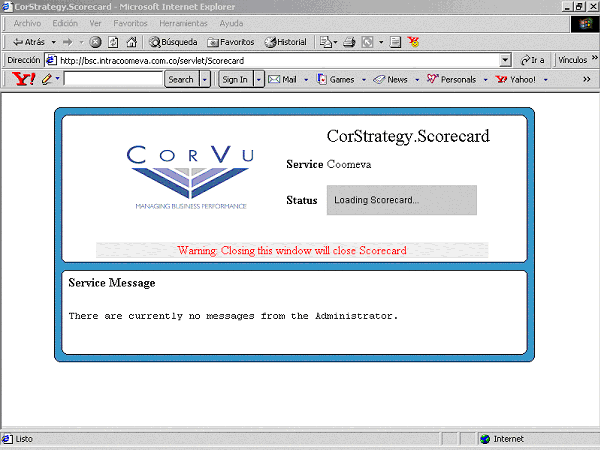The image size is (600, 450).
Task: Click the Yahoo Mail envelope button
Action: coord(282,79)
